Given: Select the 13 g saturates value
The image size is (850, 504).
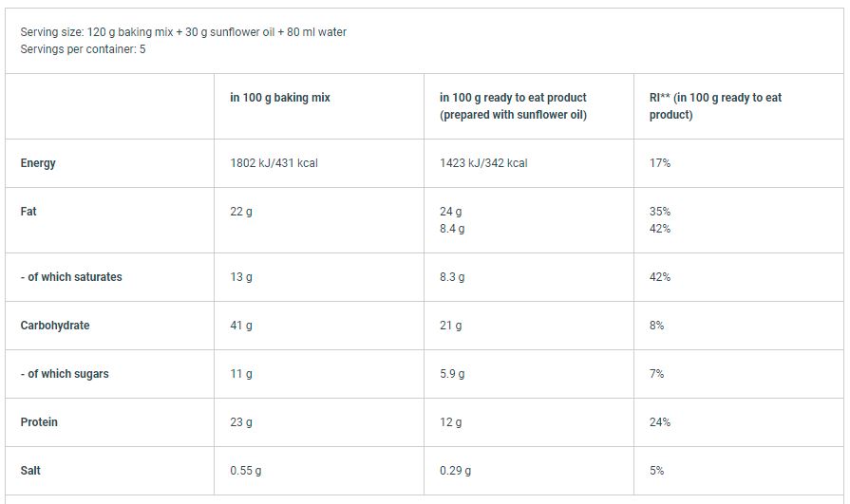Looking at the screenshot, I should pyautogui.click(x=241, y=277).
